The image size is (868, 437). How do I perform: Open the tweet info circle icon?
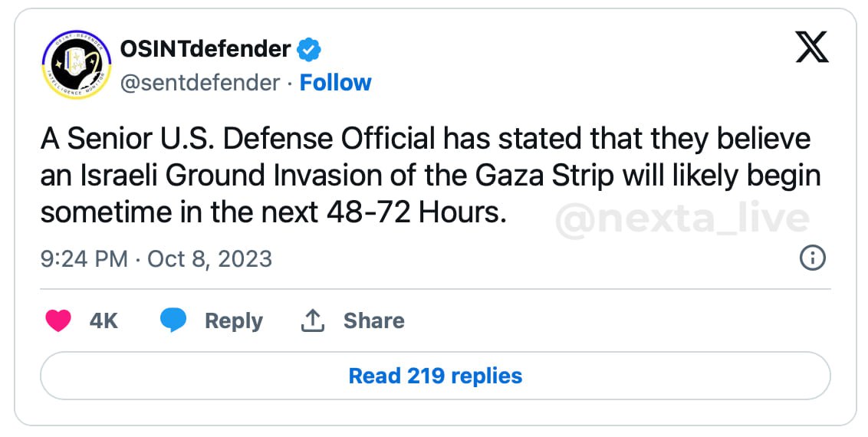click(x=812, y=258)
